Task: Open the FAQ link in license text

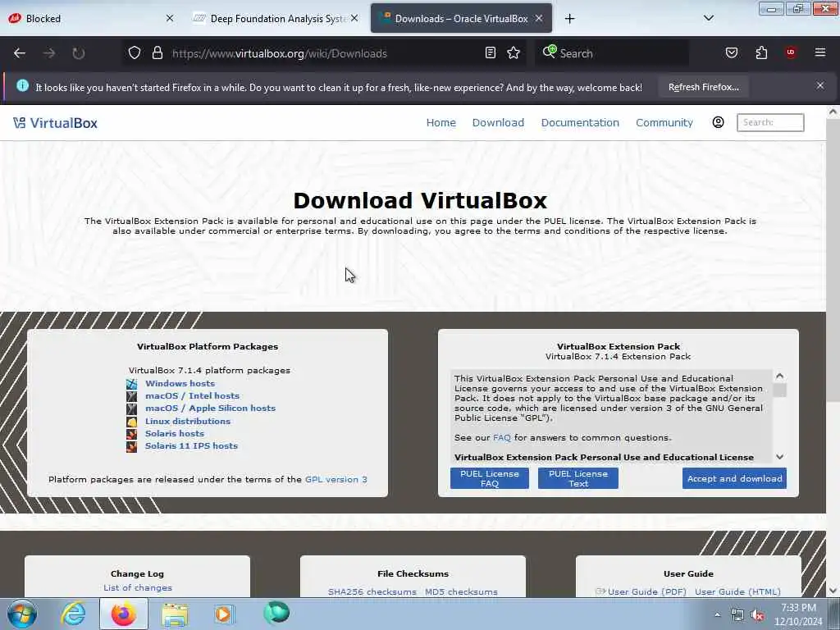Action: 501,438
